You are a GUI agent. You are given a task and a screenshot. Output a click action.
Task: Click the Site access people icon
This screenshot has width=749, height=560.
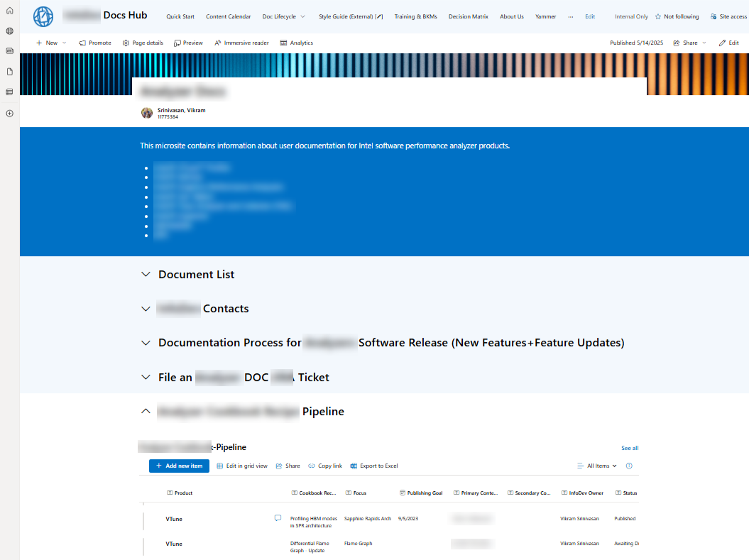click(714, 17)
